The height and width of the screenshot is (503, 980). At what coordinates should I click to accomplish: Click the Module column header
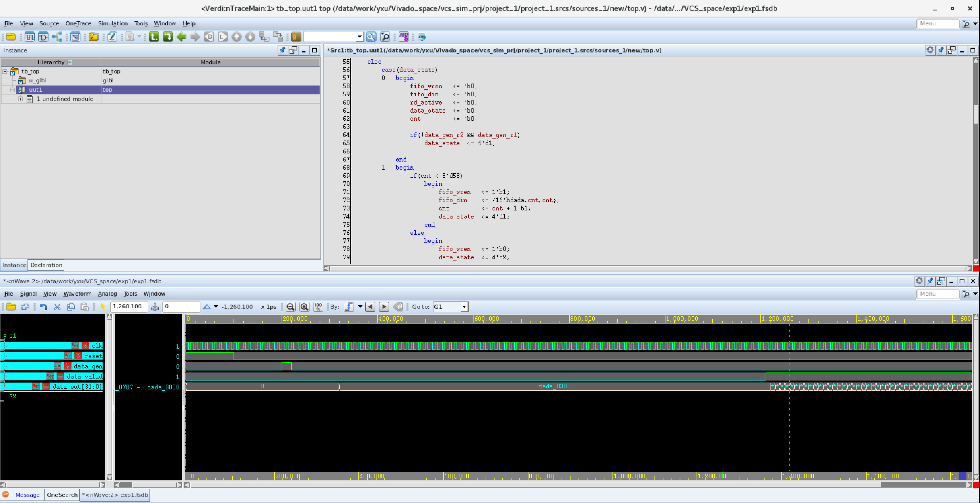210,62
